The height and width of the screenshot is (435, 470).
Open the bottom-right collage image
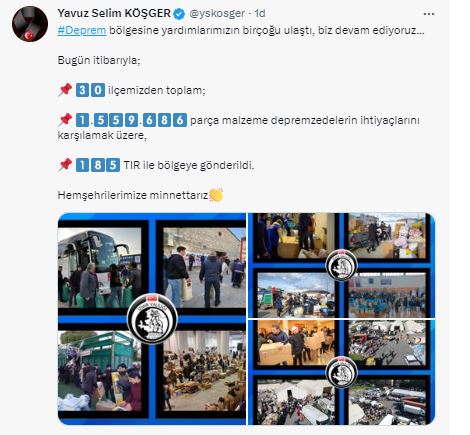[x=341, y=372]
